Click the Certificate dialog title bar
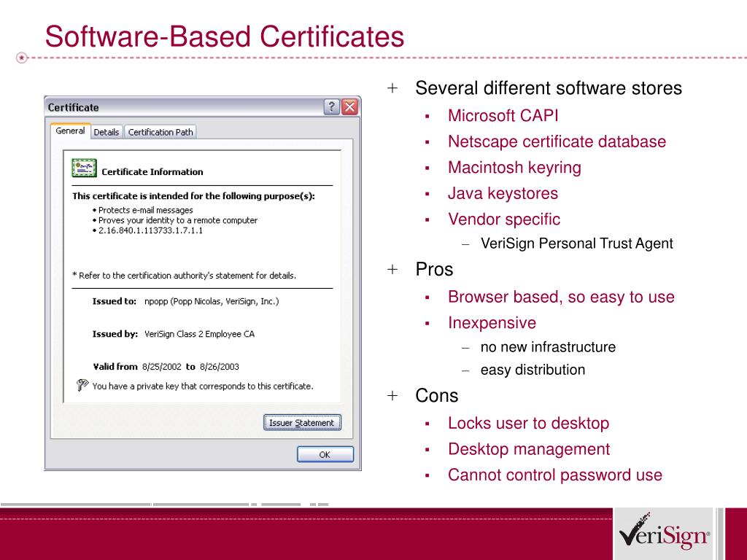The image size is (747, 560). (182, 107)
